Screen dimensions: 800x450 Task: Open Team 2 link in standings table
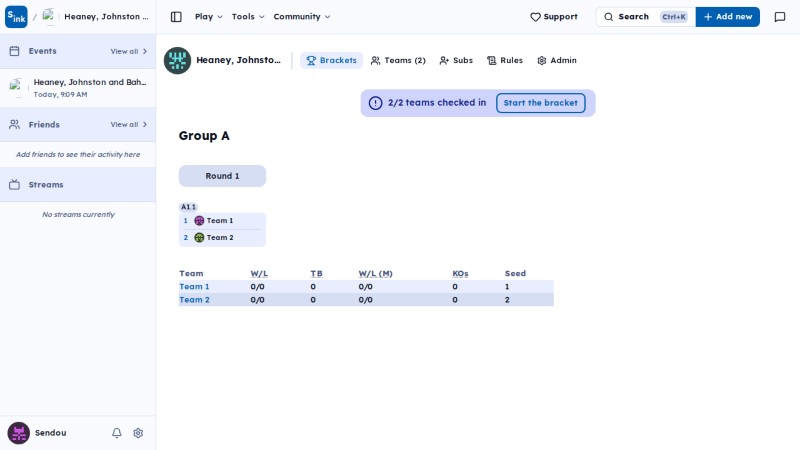coord(194,300)
